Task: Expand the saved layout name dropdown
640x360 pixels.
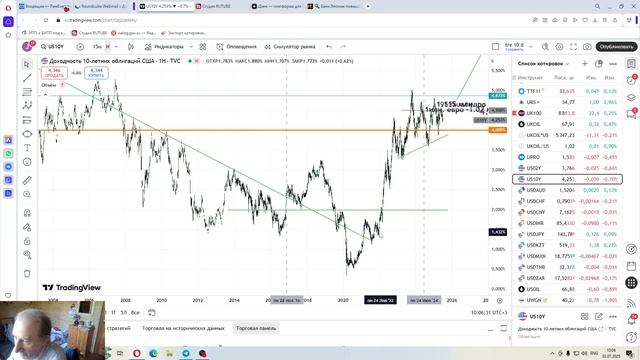Action: [531, 47]
